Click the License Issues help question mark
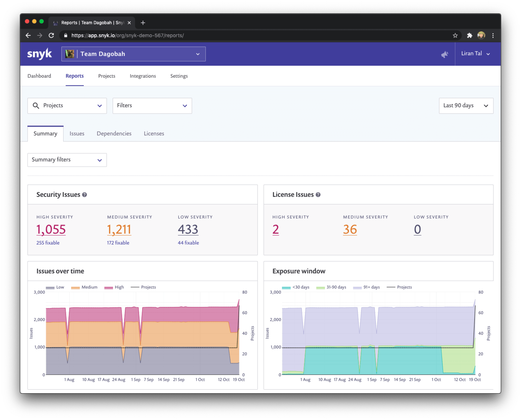Viewport: 521px width, 420px height. (x=318, y=195)
